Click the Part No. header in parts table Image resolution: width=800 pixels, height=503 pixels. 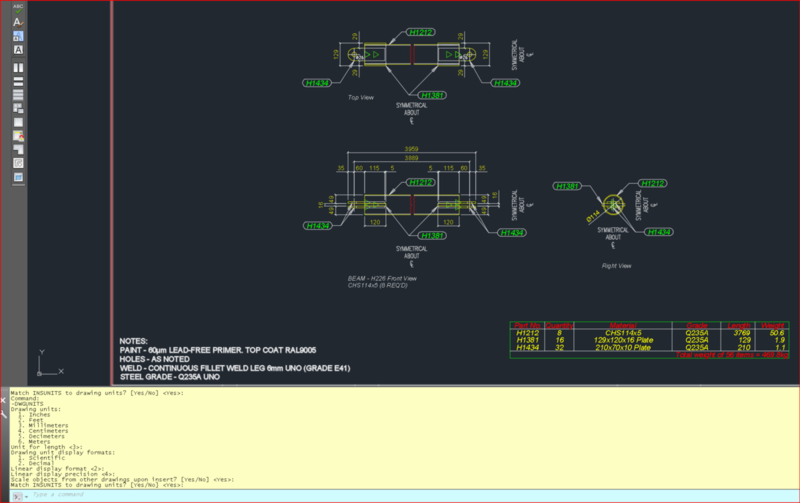coord(527,324)
